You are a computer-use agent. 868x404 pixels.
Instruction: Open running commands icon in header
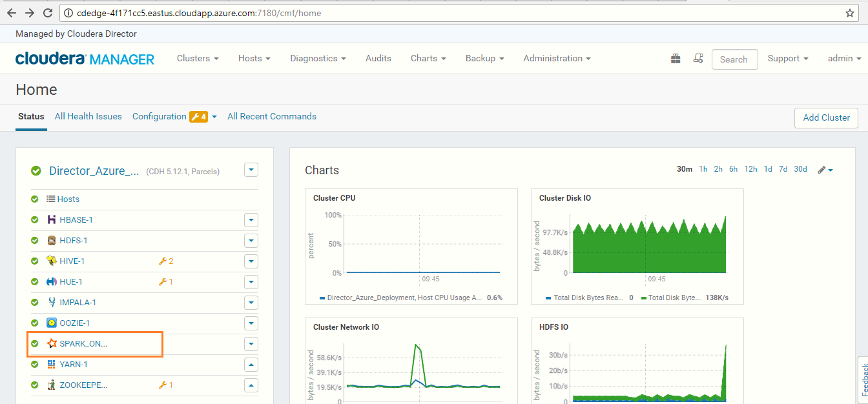[x=697, y=59]
